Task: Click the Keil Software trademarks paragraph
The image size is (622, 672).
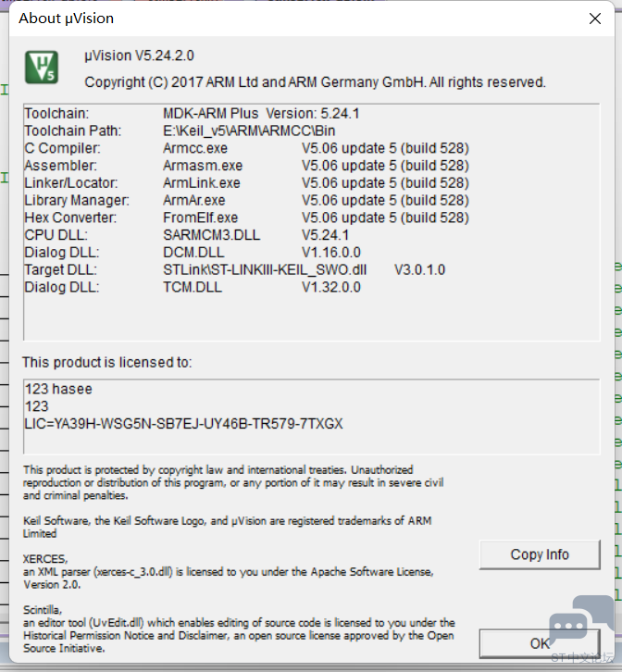Action: pos(227,528)
